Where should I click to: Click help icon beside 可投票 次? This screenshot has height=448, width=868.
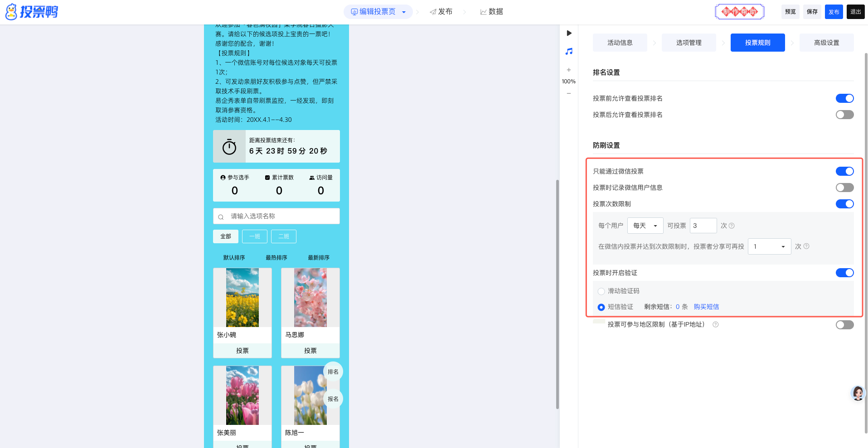point(732,226)
